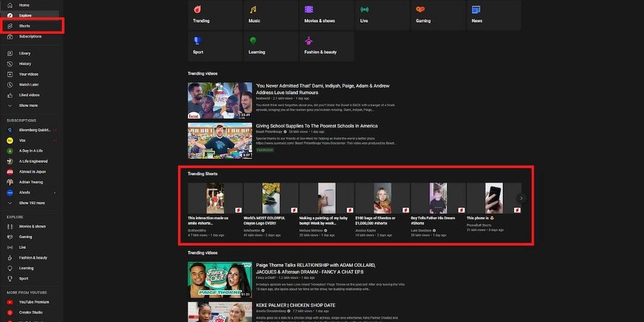The height and width of the screenshot is (322, 644).
Task: Play short '$100 bags of Cheetos or $1,000,000'
Action: coord(382,198)
